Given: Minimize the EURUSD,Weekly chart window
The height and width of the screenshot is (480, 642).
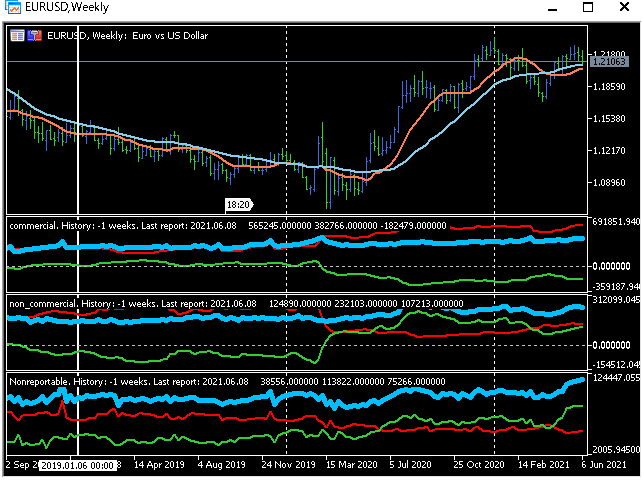Looking at the screenshot, I should (552, 9).
